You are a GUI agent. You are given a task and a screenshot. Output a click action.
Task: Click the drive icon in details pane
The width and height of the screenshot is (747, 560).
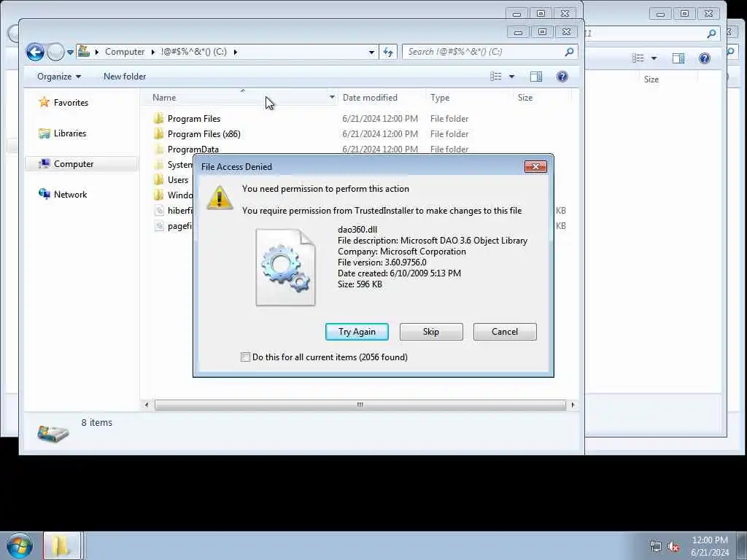[x=53, y=433]
